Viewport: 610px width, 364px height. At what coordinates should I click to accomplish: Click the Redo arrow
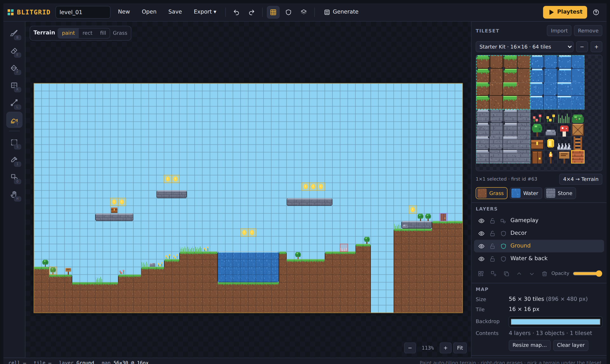click(251, 12)
